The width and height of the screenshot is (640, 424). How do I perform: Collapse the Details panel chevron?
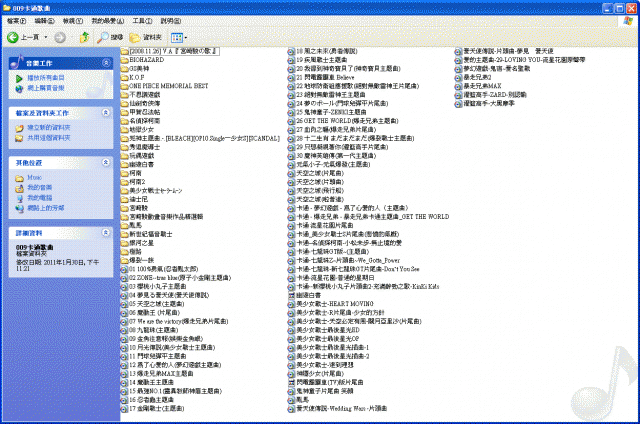pos(106,233)
